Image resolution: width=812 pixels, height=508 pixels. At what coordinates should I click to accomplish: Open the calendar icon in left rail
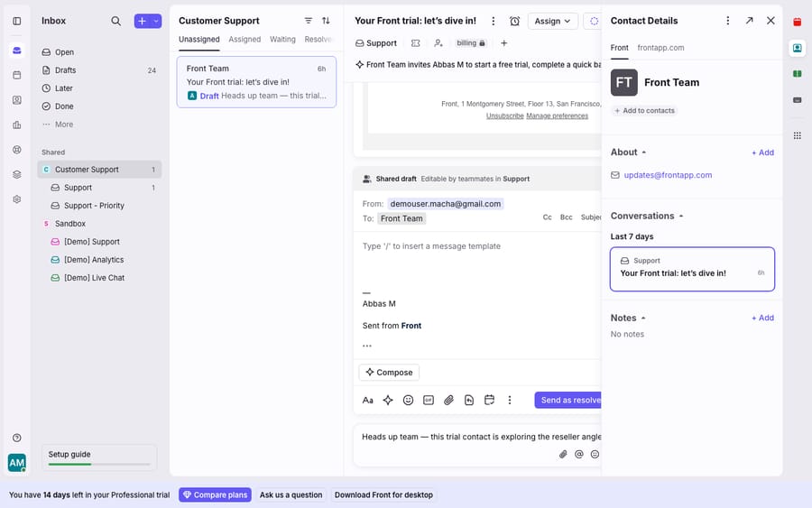point(17,75)
